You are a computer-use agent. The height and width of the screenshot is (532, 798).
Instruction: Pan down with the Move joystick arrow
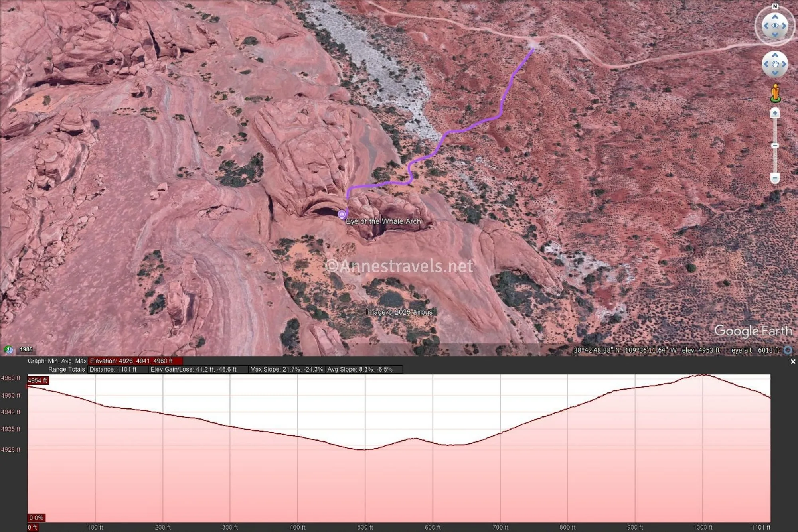tap(775, 73)
